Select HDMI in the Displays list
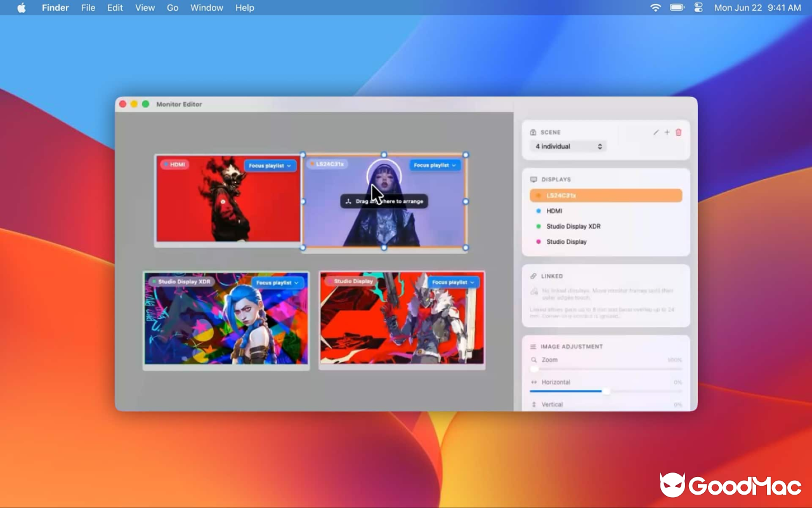The height and width of the screenshot is (508, 812). coord(606,211)
